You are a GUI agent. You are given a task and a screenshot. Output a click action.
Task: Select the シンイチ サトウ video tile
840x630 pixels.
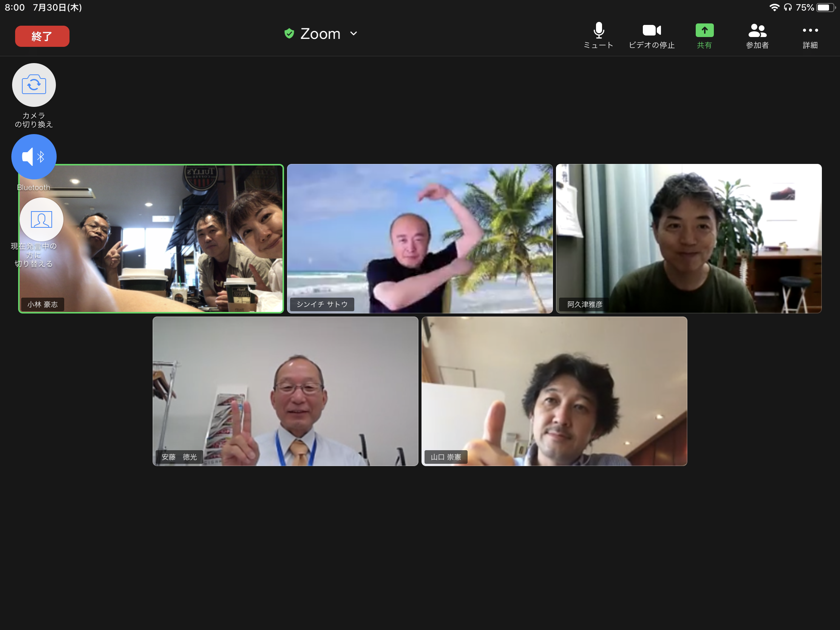[420, 238]
